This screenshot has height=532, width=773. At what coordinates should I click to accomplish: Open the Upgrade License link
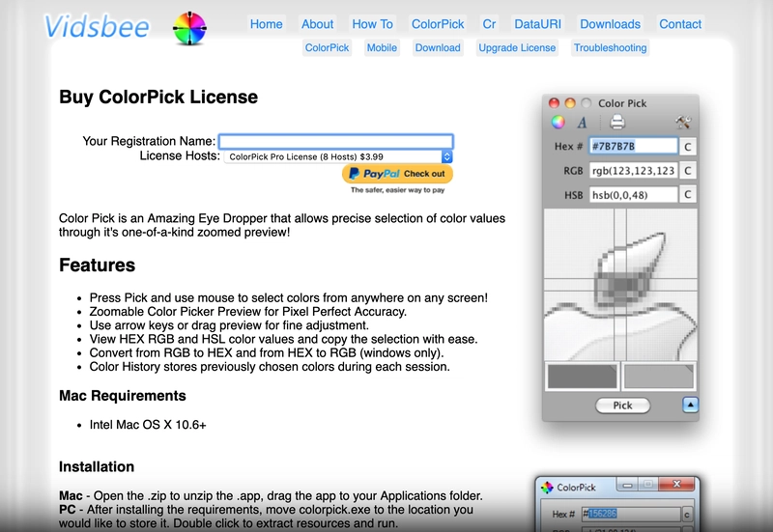pos(517,47)
